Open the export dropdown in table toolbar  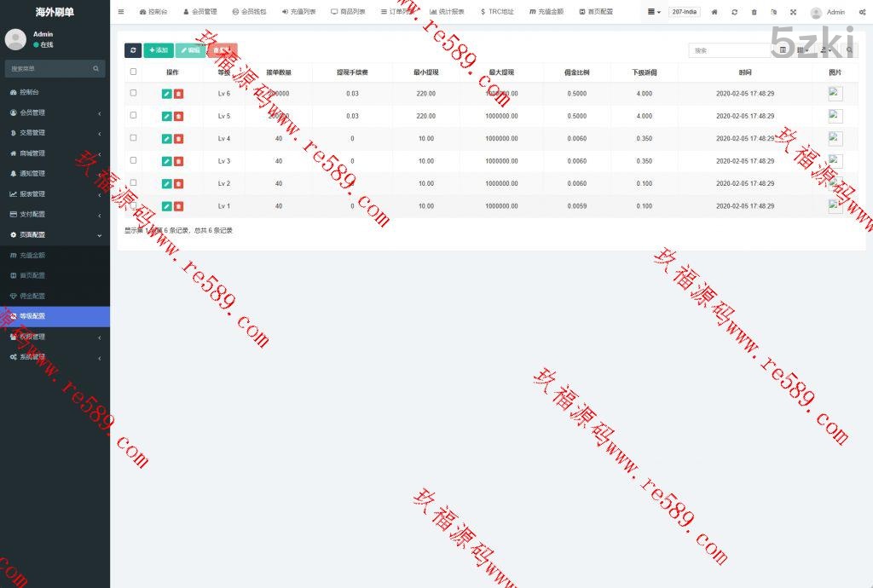click(826, 50)
